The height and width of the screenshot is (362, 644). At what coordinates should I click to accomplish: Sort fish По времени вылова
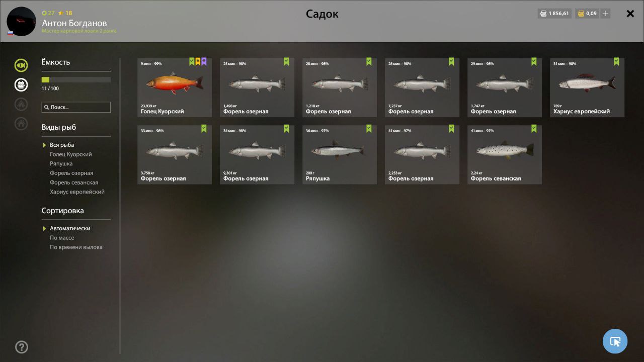[76, 247]
